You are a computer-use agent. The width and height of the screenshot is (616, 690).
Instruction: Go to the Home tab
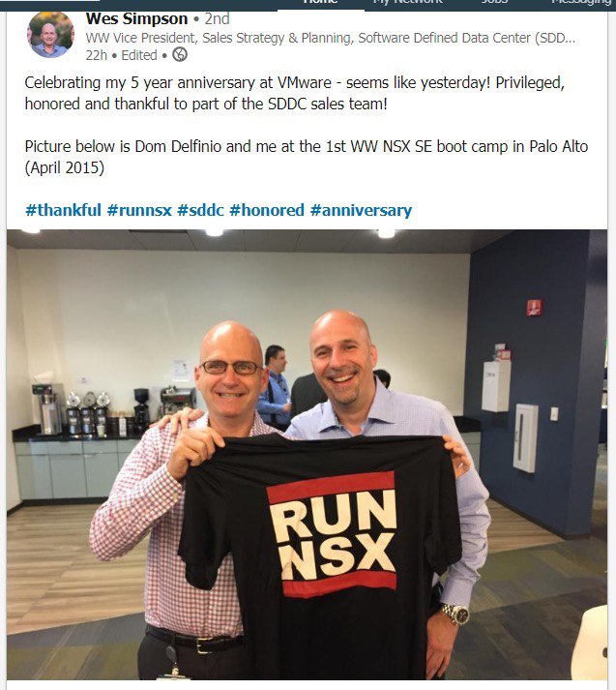tap(320, 2)
